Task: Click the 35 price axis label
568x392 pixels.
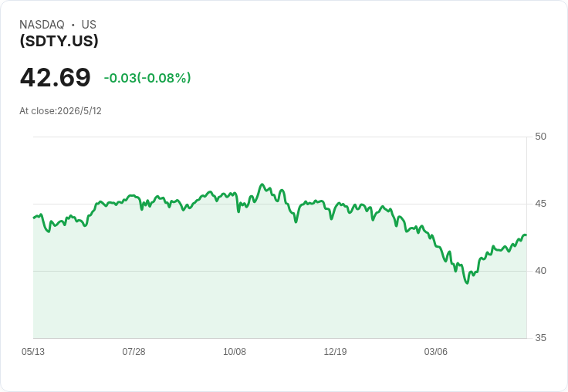Action: [540, 338]
